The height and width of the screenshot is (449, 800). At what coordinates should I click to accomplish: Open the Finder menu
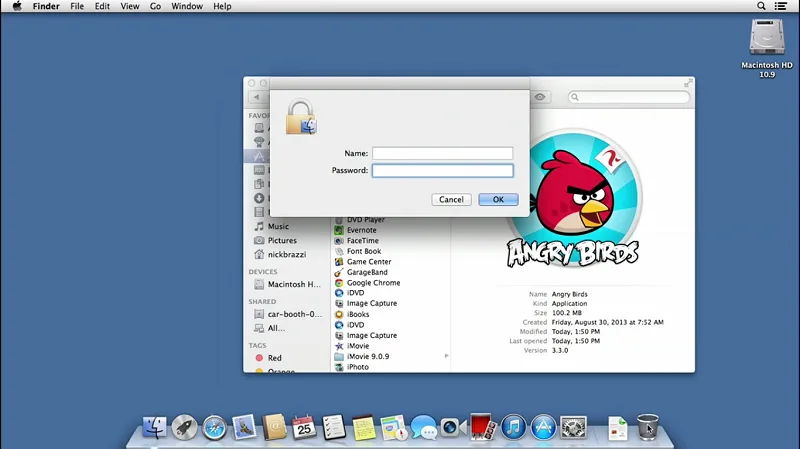click(x=46, y=6)
